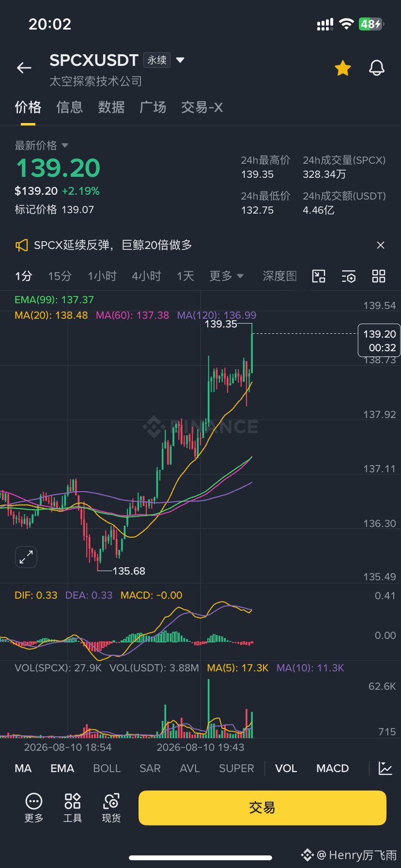Switch to the 价格 tab
Viewport: 401px width, 868px height.
pos(28,108)
